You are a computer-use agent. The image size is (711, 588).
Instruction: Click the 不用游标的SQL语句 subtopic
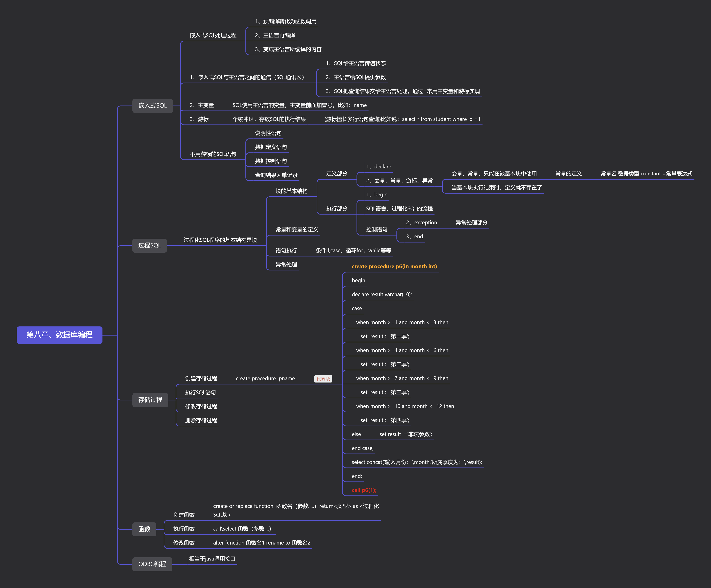click(x=213, y=154)
